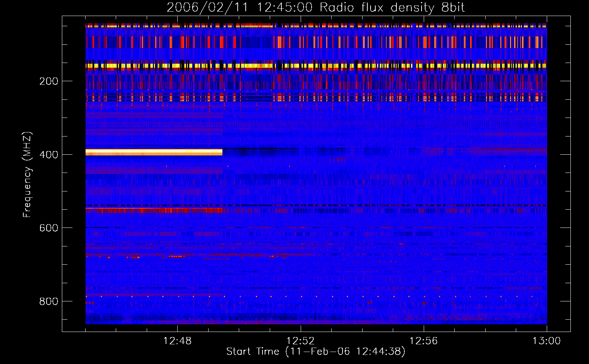Click the 400 frequency tick label
Screen dimensions: 589x364
click(49, 155)
